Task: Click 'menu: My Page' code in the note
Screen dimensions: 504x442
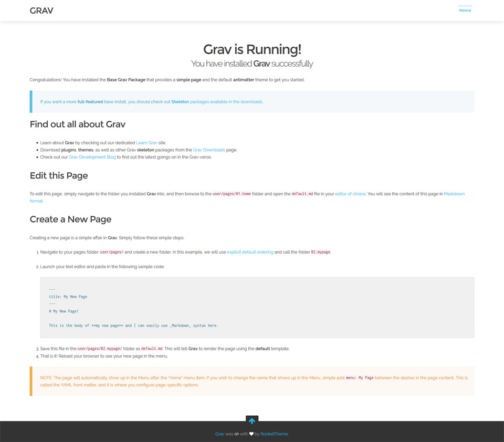Action: click(360, 378)
